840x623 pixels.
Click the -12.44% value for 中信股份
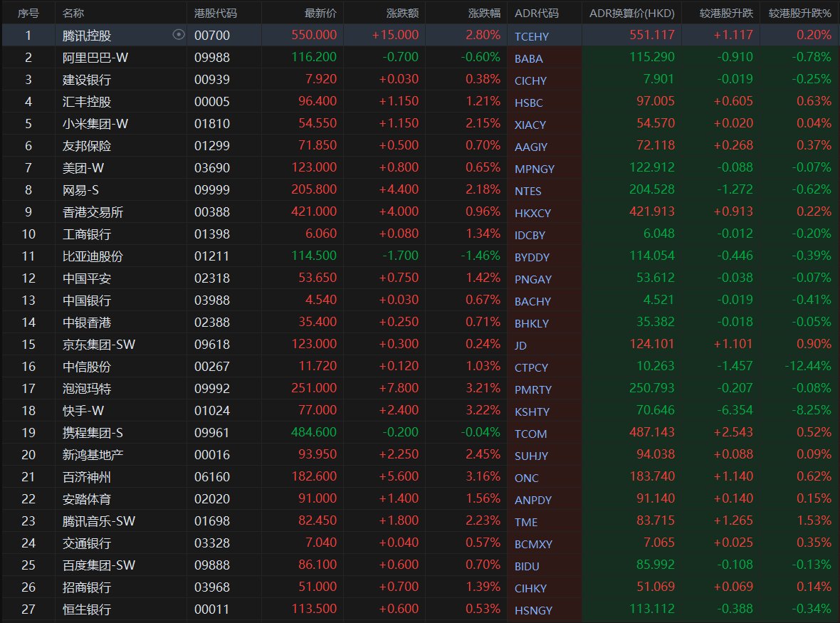tap(808, 366)
